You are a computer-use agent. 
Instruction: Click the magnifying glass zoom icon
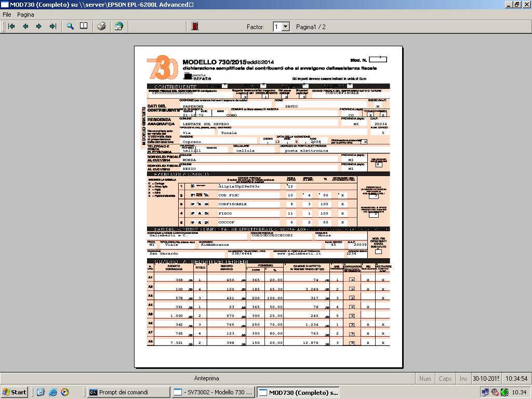coord(70,26)
